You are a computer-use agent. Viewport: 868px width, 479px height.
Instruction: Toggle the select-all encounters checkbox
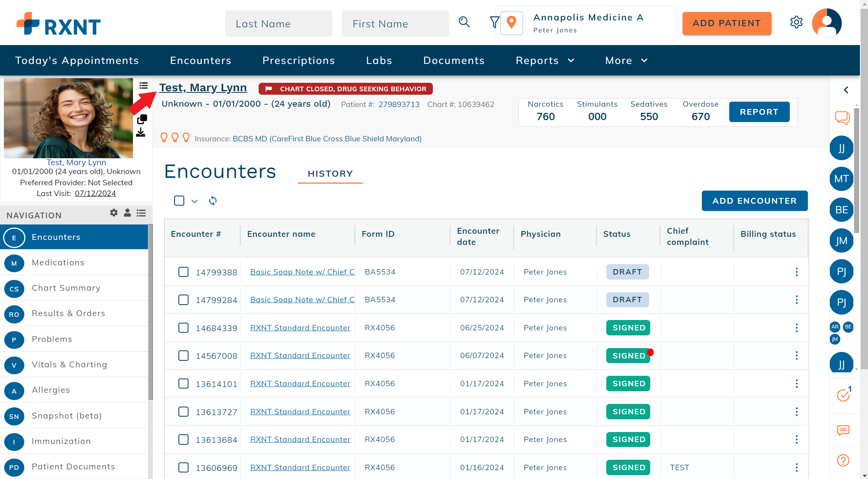tap(179, 201)
